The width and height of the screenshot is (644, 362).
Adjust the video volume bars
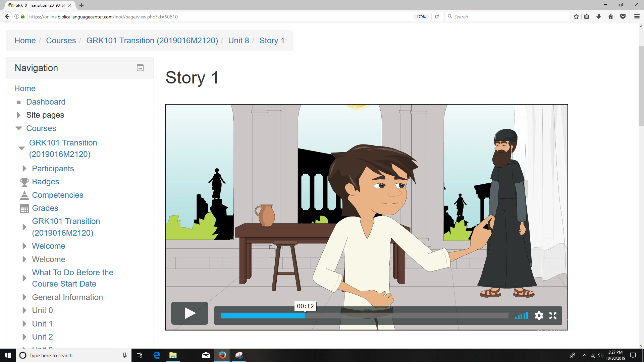pyautogui.click(x=522, y=316)
